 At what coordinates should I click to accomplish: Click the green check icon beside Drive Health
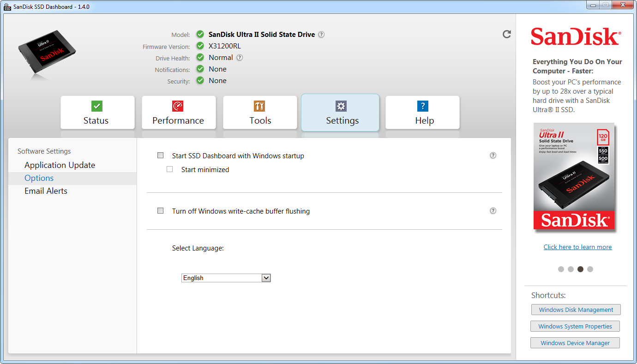pyautogui.click(x=200, y=57)
